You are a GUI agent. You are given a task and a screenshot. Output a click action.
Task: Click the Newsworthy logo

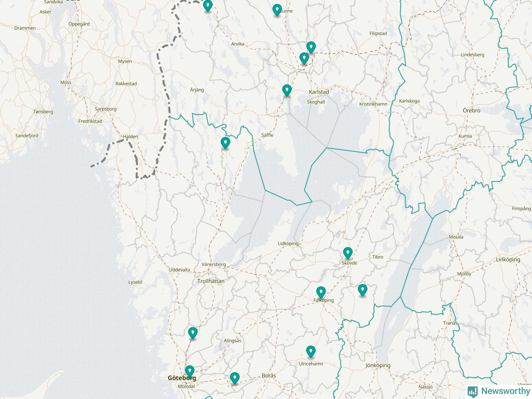(499, 391)
